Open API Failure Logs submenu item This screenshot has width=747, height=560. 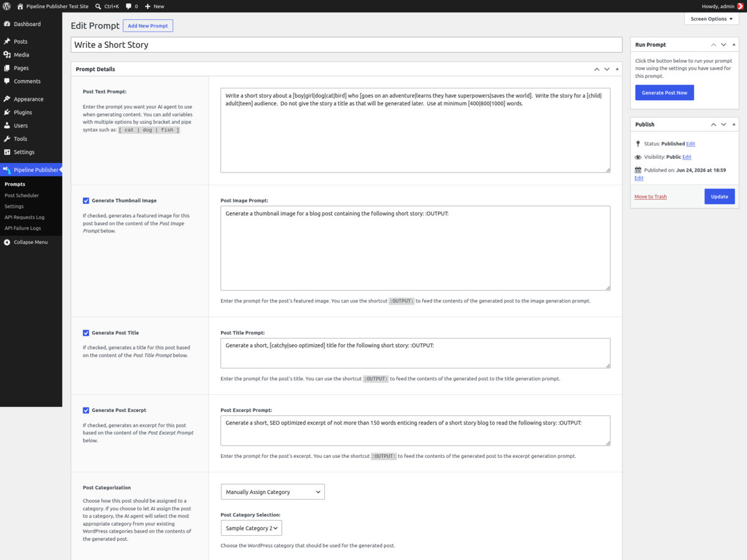pyautogui.click(x=22, y=228)
